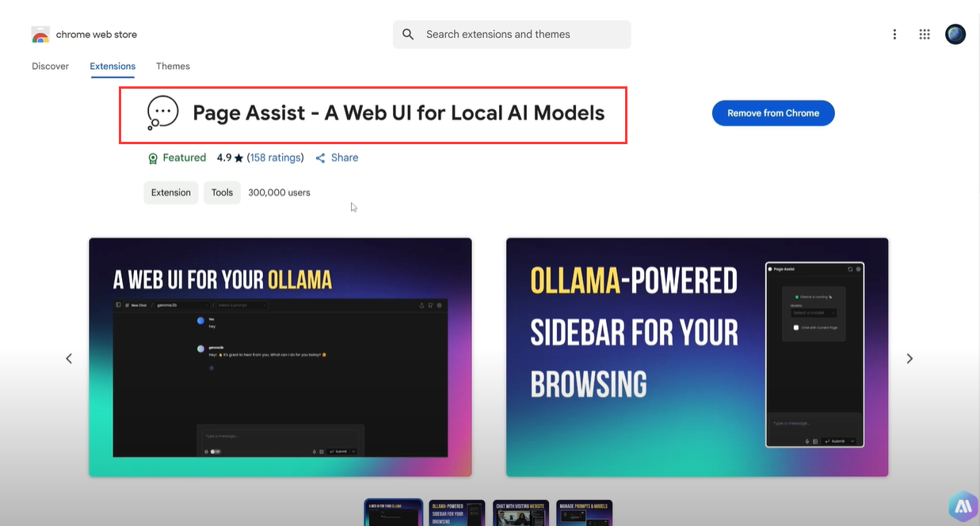Select the Ollama-powered sidebar carousel thumbnail

tap(457, 513)
